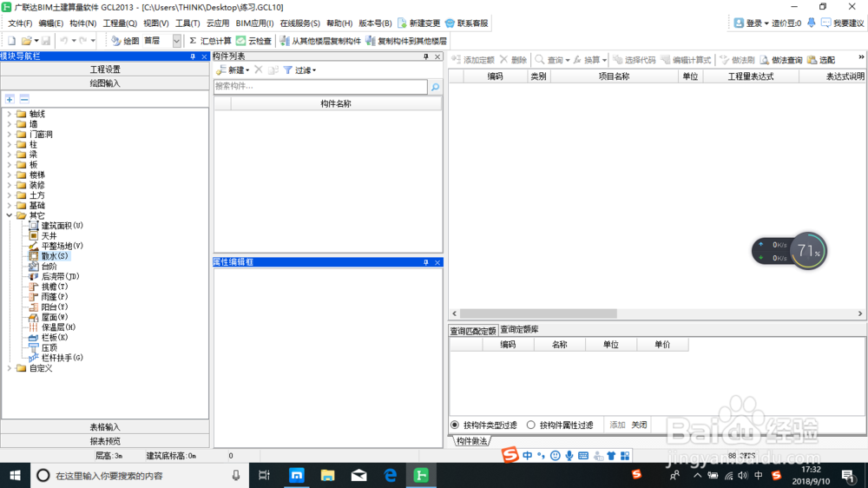Expand the 楼梯 tree folder

9,175
